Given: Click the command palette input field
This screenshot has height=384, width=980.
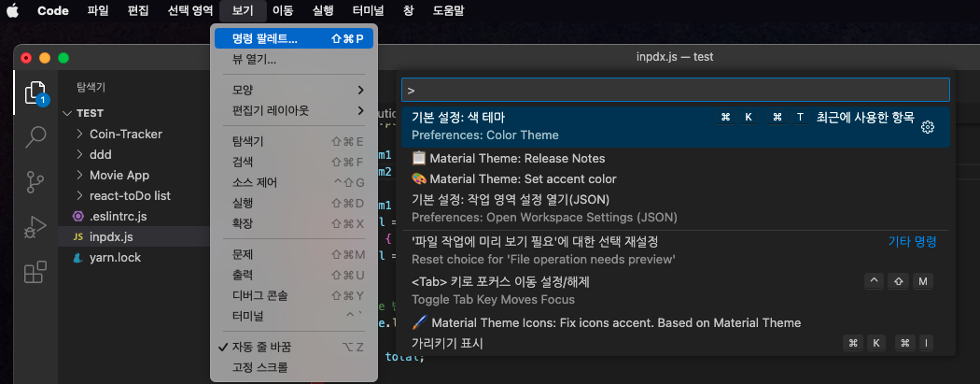Looking at the screenshot, I should click(676, 90).
